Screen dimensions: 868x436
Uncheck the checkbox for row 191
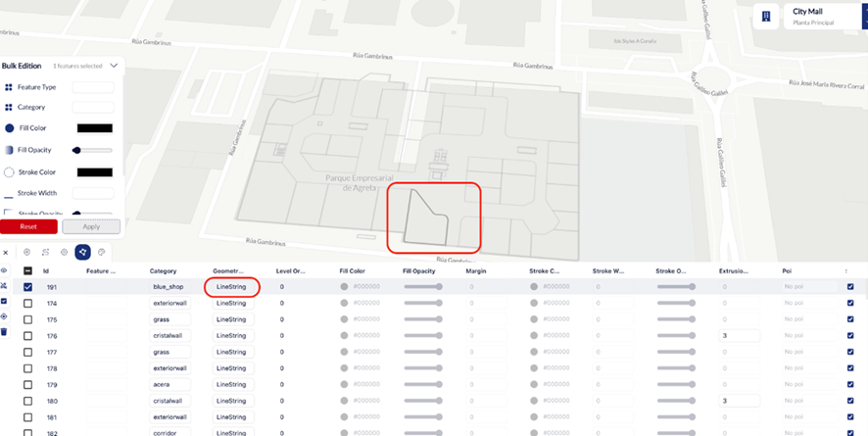click(27, 287)
